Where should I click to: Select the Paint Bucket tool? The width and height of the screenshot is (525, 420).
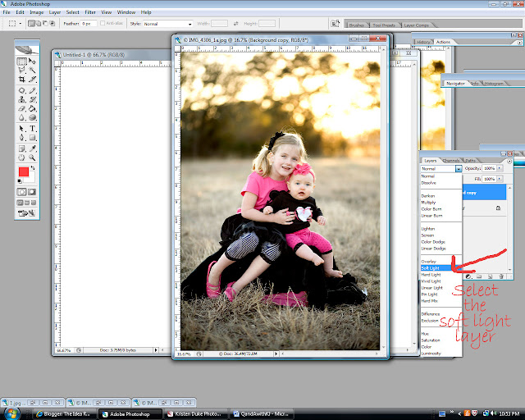32,108
